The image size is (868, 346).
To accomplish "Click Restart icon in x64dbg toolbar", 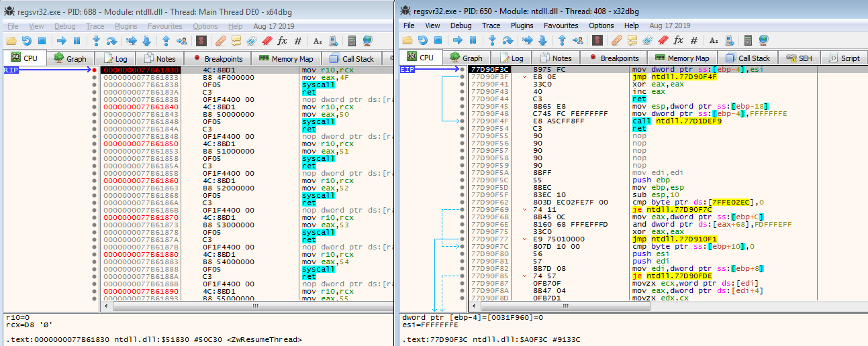I will tap(27, 40).
